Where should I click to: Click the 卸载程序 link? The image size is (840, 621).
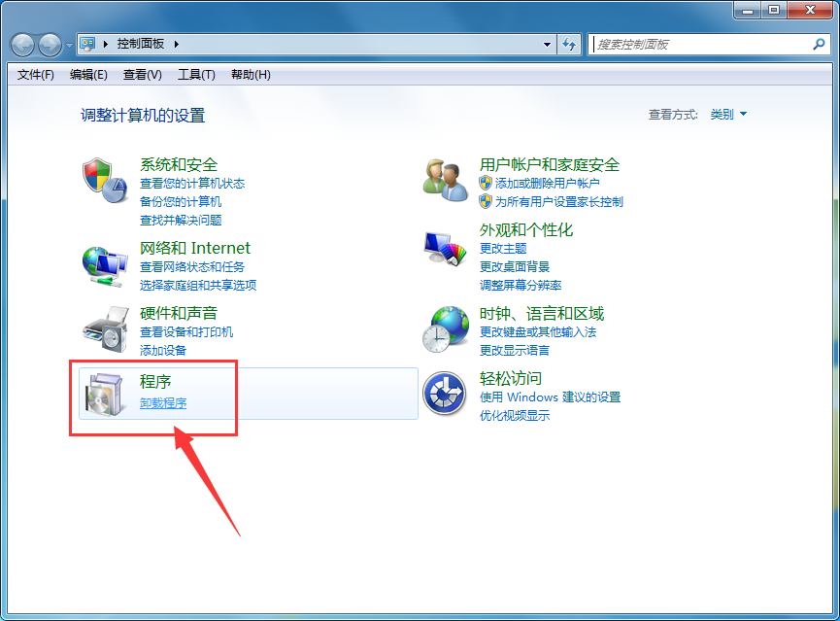[163, 403]
